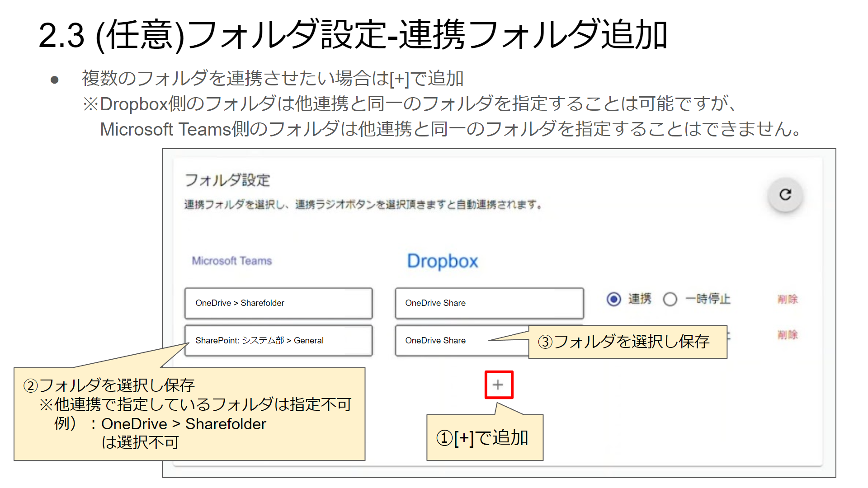Click the Dropbox column heading
Screen dimensions: 868x488
pyautogui.click(x=443, y=261)
